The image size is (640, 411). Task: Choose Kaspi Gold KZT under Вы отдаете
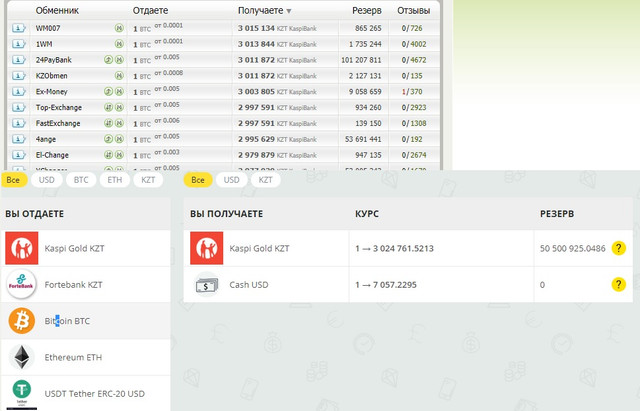pyautogui.click(x=85, y=248)
